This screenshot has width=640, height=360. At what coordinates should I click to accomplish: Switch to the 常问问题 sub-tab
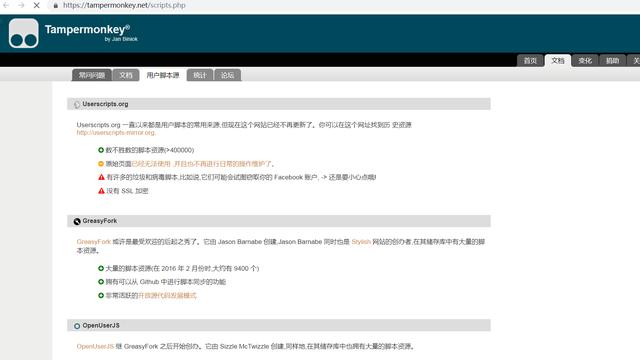click(92, 75)
